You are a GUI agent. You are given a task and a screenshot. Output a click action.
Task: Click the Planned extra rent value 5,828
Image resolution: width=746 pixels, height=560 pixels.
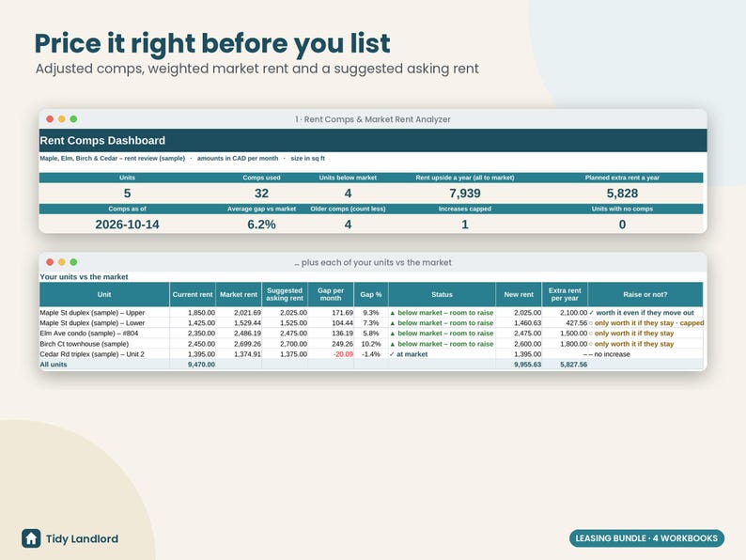pos(622,194)
